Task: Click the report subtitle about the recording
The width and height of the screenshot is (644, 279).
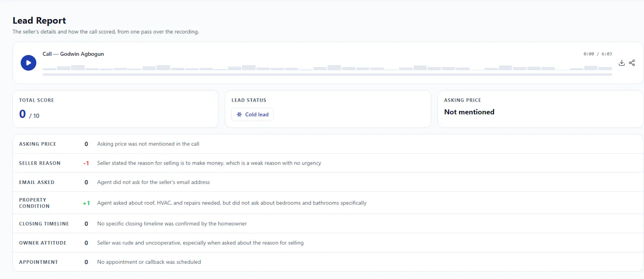Action: coord(106,31)
